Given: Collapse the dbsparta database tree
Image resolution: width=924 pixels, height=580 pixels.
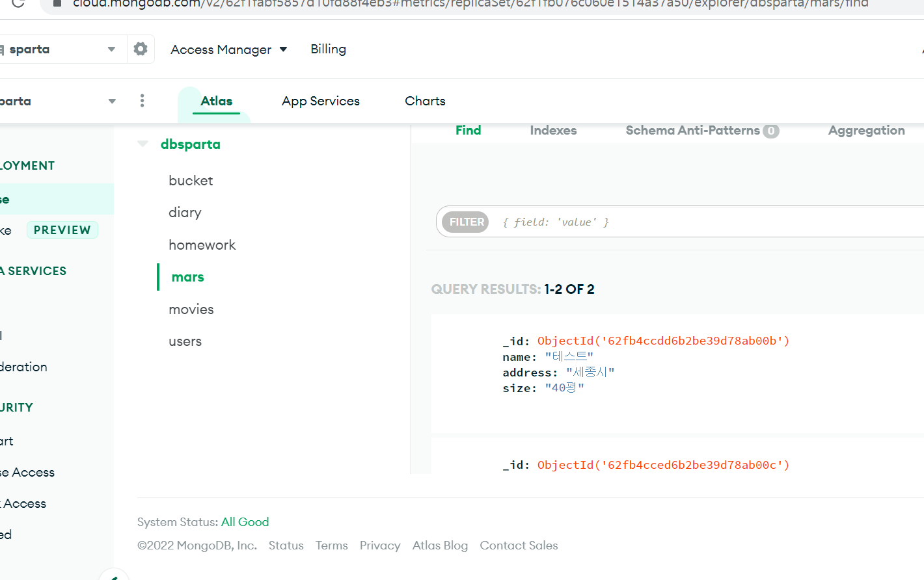Looking at the screenshot, I should [x=143, y=144].
